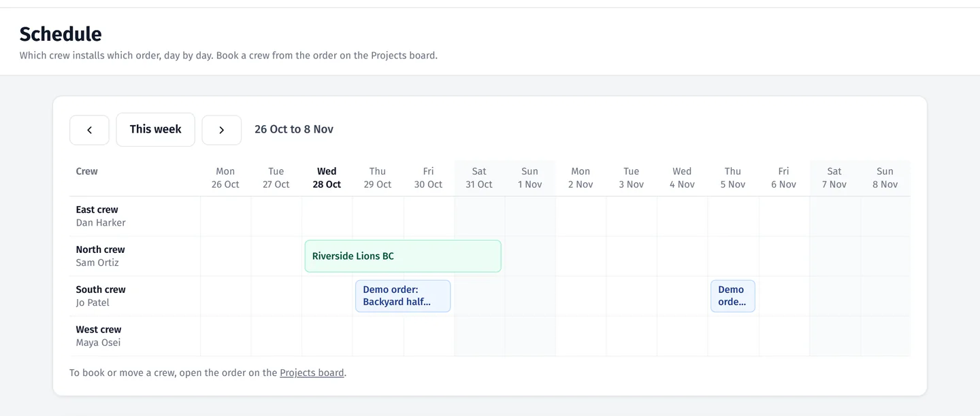The image size is (980, 416).
Task: Click the Fri 6 Nov column header
Action: (783, 178)
